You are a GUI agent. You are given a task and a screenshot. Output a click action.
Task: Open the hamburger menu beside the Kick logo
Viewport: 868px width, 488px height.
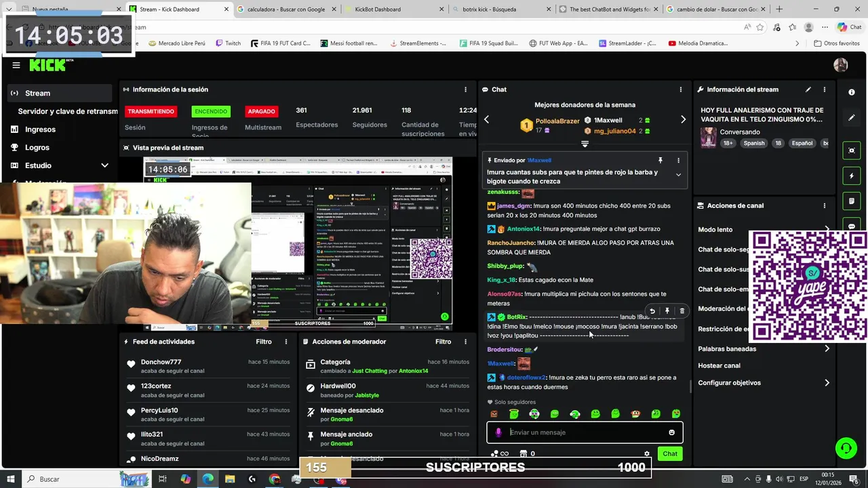tap(16, 65)
